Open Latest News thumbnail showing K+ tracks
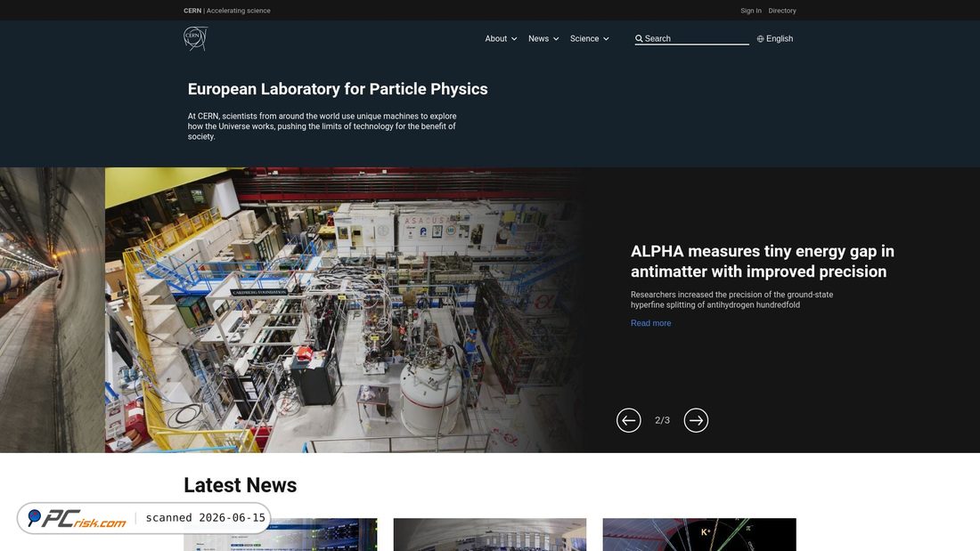Viewport: 980px width, 551px height. click(x=699, y=534)
